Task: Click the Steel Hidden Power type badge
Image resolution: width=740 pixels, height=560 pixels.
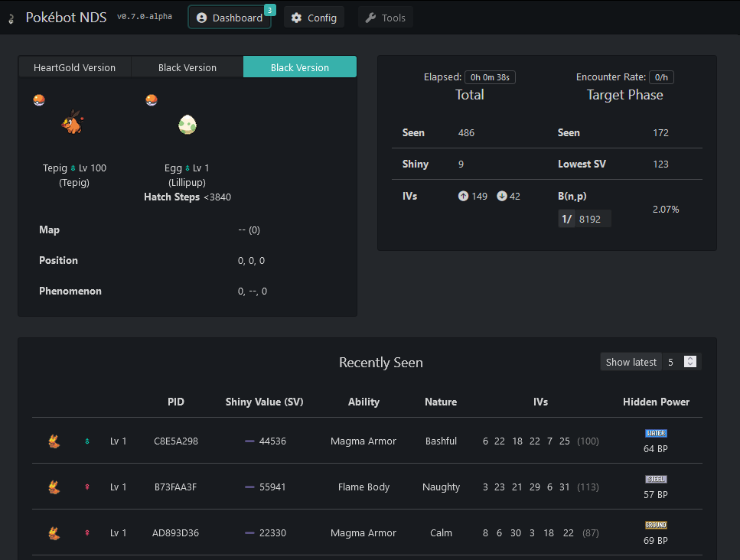Action: pyautogui.click(x=656, y=479)
